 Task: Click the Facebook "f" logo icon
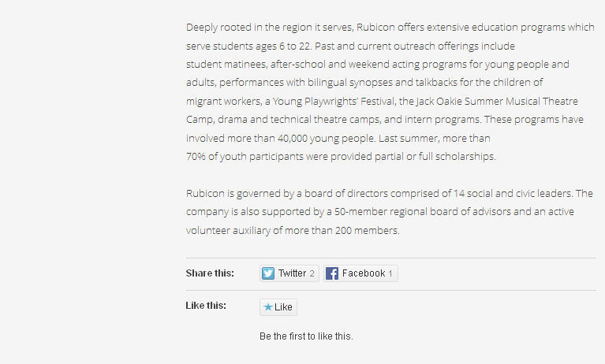coord(332,273)
